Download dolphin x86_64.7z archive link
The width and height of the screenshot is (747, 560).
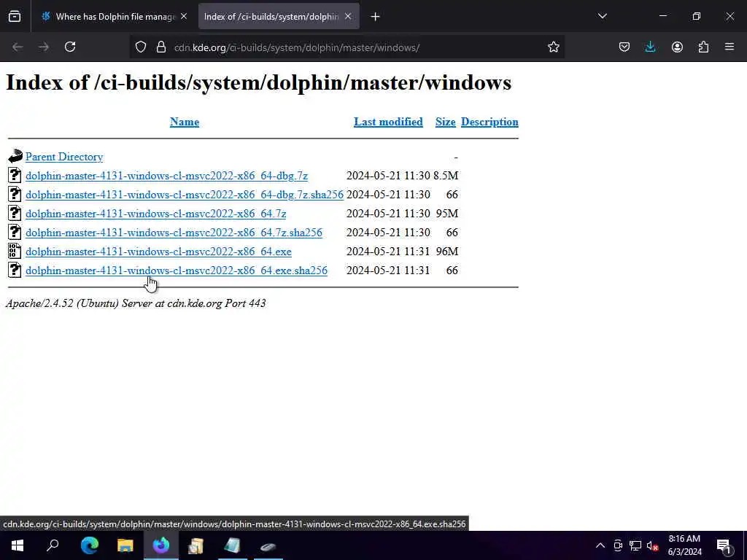pyautogui.click(x=156, y=214)
